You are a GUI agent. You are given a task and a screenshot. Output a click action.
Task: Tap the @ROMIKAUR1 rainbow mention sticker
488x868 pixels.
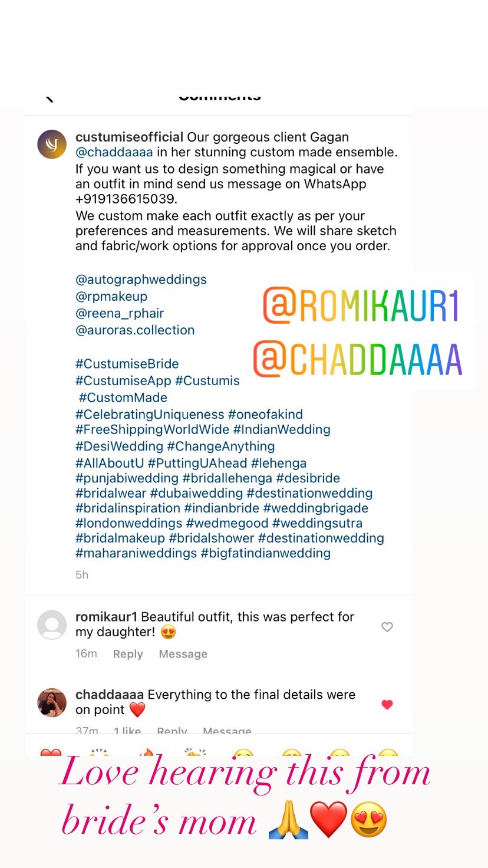pyautogui.click(x=361, y=305)
